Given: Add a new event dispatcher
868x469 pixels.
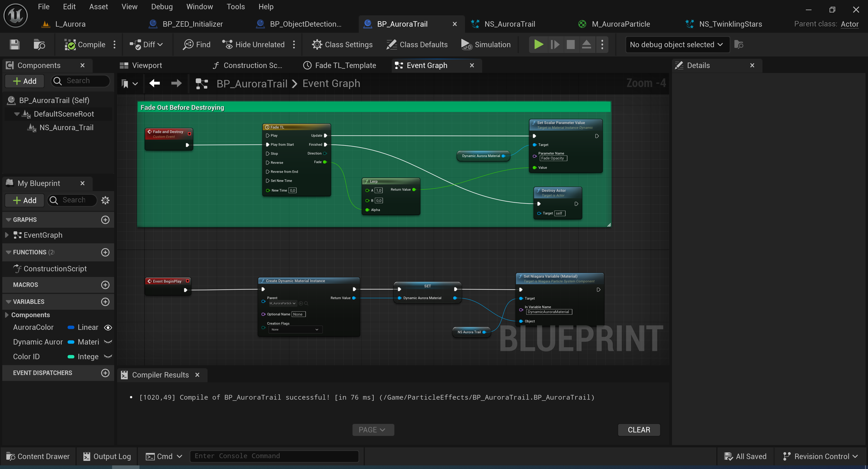Looking at the screenshot, I should point(106,373).
